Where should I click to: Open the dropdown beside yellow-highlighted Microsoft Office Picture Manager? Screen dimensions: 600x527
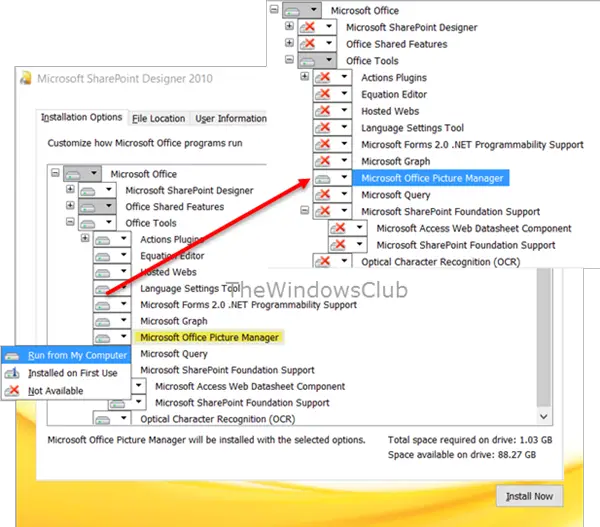click(124, 336)
